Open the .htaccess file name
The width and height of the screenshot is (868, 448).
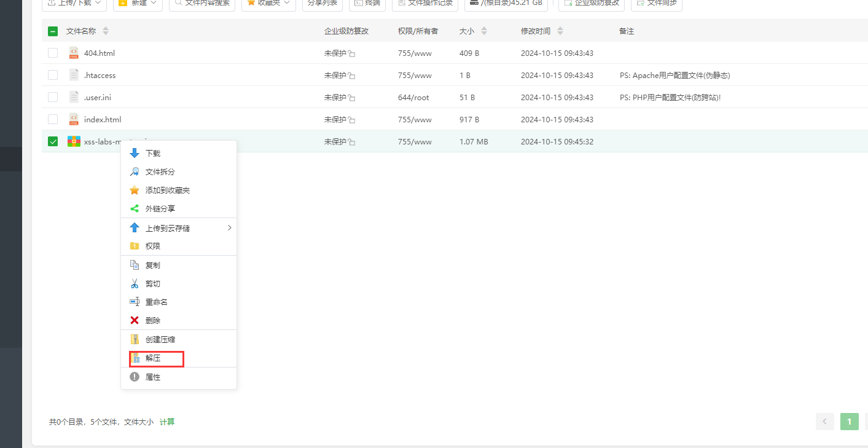pyautogui.click(x=100, y=76)
